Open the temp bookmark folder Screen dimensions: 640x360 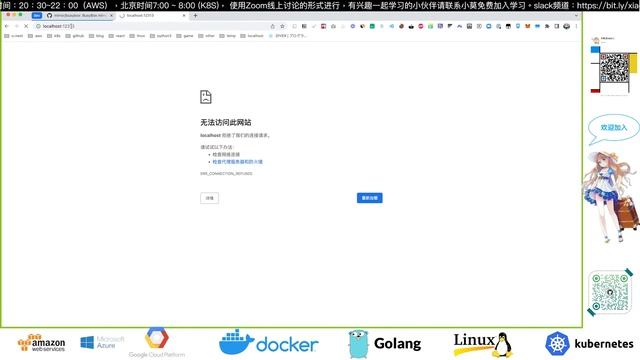[228, 36]
